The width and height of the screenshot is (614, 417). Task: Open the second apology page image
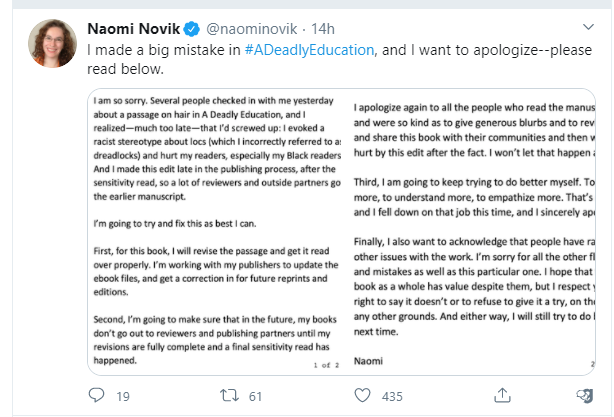click(x=474, y=232)
